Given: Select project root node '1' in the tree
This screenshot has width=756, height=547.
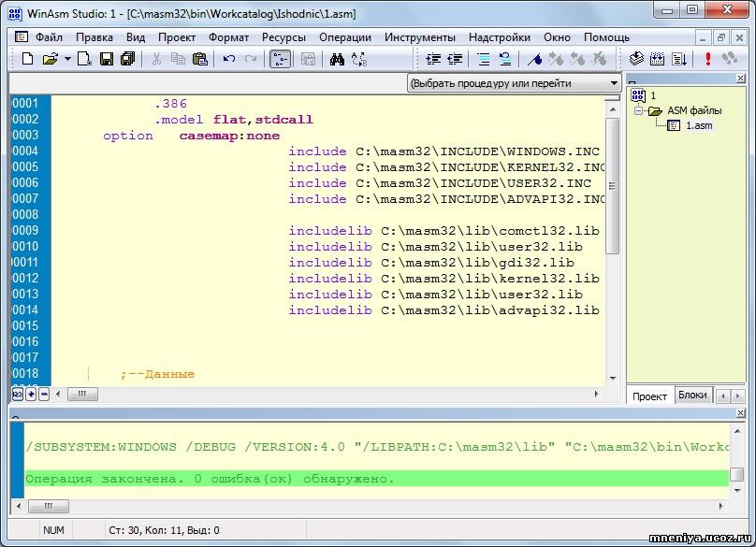Looking at the screenshot, I should click(x=653, y=95).
